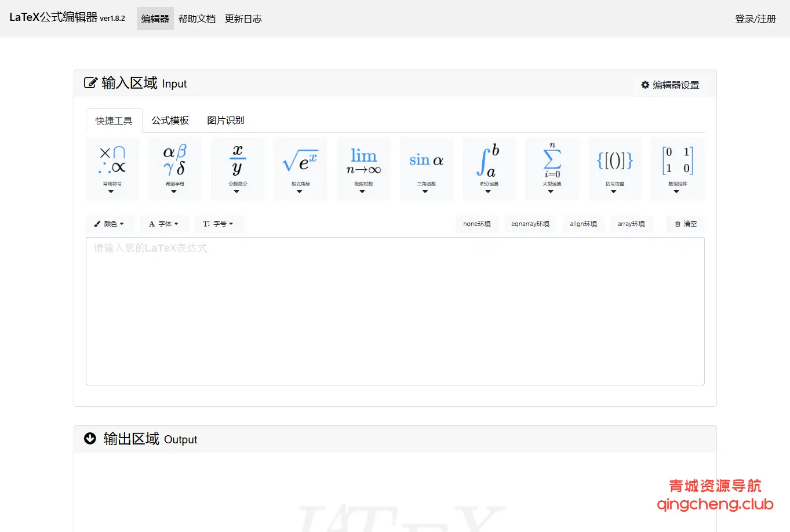Click the 清空 clear button

pos(686,224)
